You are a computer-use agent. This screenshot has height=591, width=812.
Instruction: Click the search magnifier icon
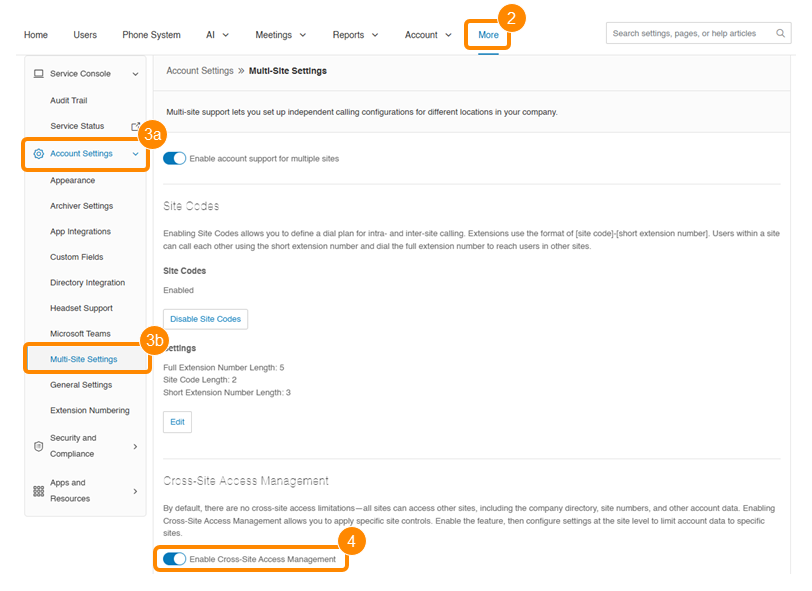[781, 34]
